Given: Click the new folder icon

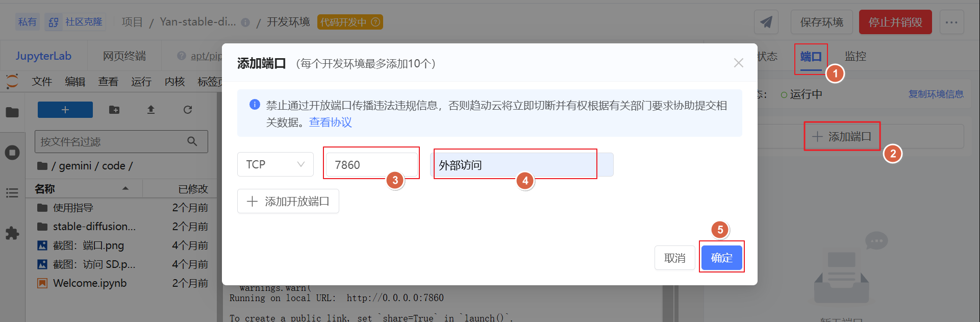Looking at the screenshot, I should point(114,110).
